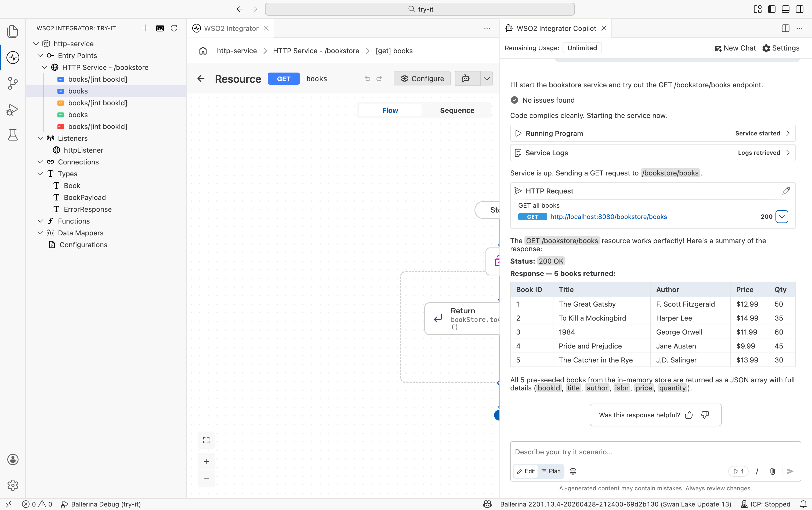Refresh the WSO2 Integrator project tree

tap(174, 28)
